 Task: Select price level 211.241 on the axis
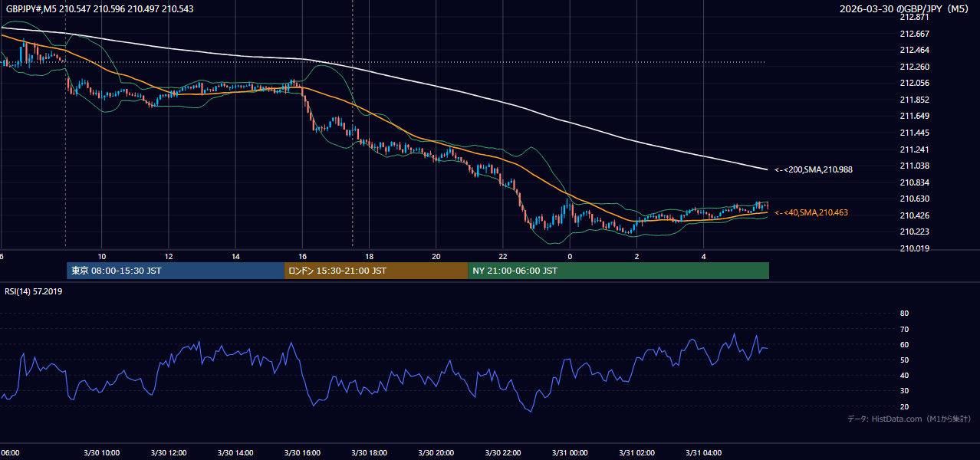click(x=914, y=149)
